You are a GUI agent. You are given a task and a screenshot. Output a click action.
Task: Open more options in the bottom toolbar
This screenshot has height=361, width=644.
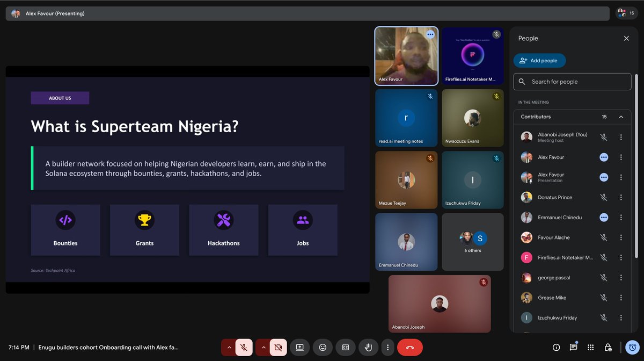coord(387,348)
